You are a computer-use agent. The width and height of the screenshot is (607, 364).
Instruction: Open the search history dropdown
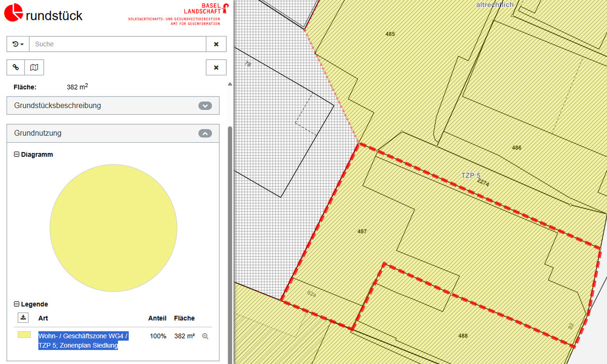18,44
